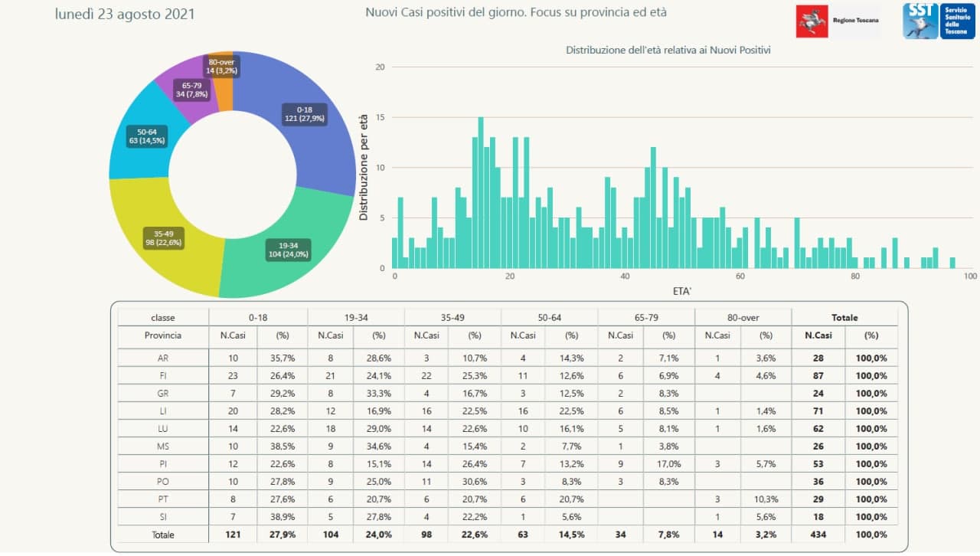
Task: Click the AR province row label
Action: tap(162, 358)
